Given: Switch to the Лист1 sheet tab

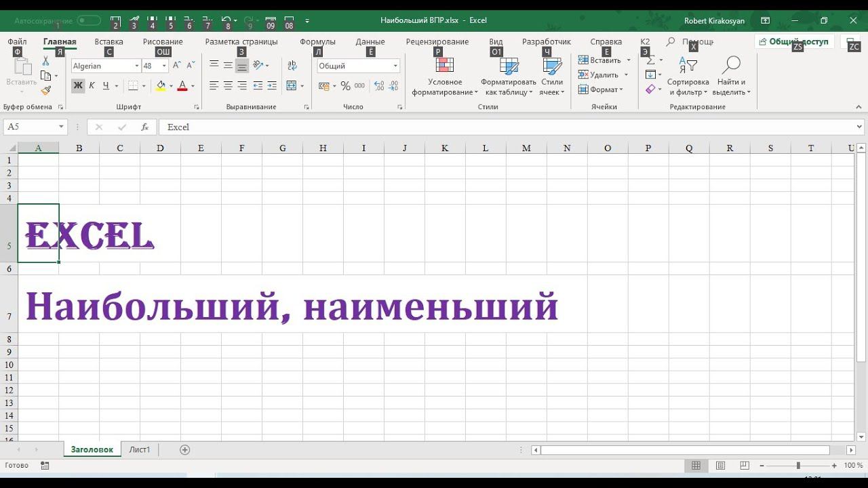Looking at the screenshot, I should 140,449.
